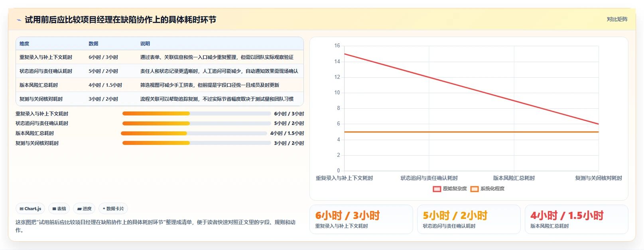Click the progress list label 复测与关闭核对耗时

pos(37,143)
